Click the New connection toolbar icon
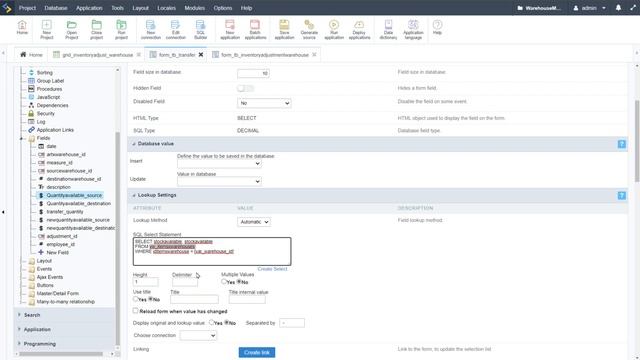The height and width of the screenshot is (360, 640). tap(151, 29)
